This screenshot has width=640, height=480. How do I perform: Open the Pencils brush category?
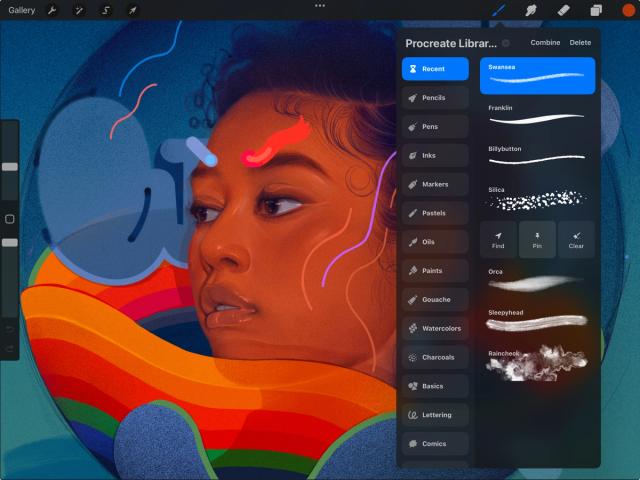pyautogui.click(x=435, y=98)
